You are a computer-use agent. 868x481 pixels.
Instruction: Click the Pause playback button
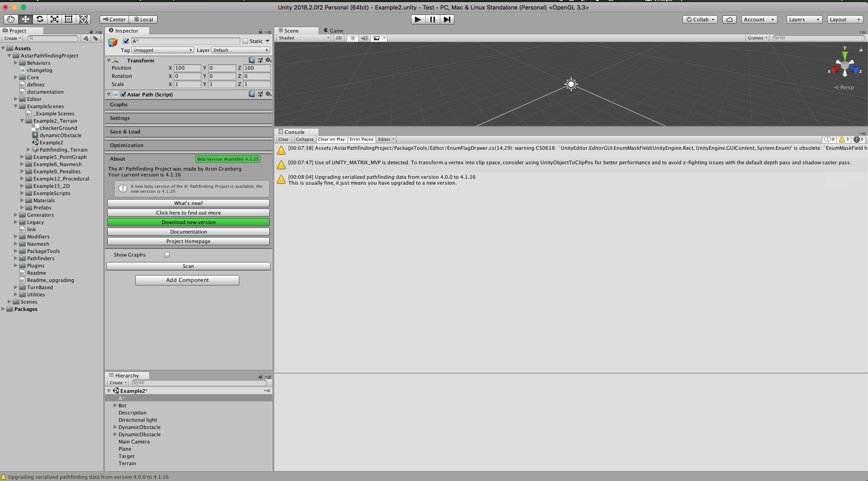click(x=433, y=19)
